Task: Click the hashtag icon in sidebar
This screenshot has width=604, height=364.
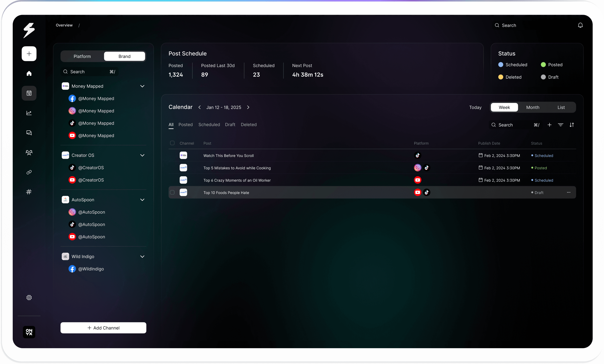Action: point(29,192)
